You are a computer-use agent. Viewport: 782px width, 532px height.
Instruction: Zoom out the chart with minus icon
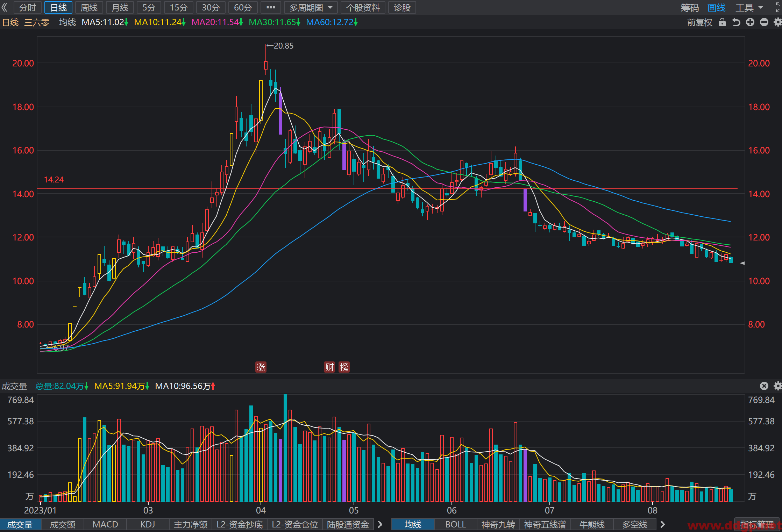click(x=764, y=22)
